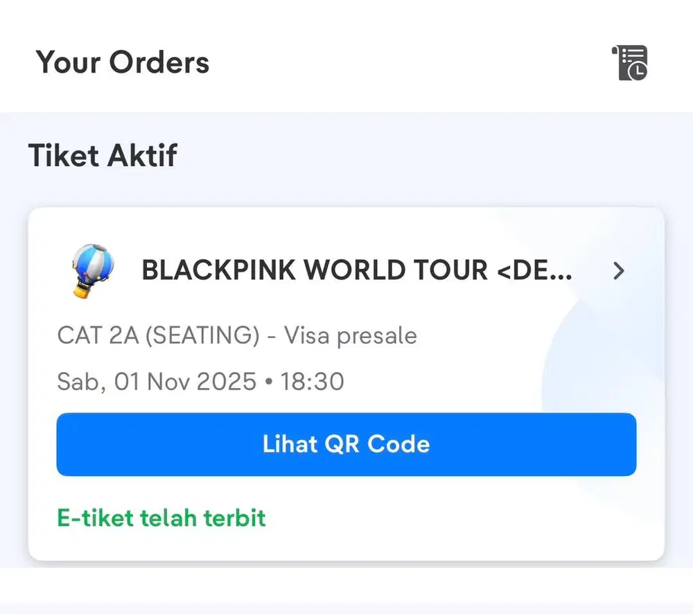Open the BLACKPINK WORLD TOUR event title

click(357, 271)
